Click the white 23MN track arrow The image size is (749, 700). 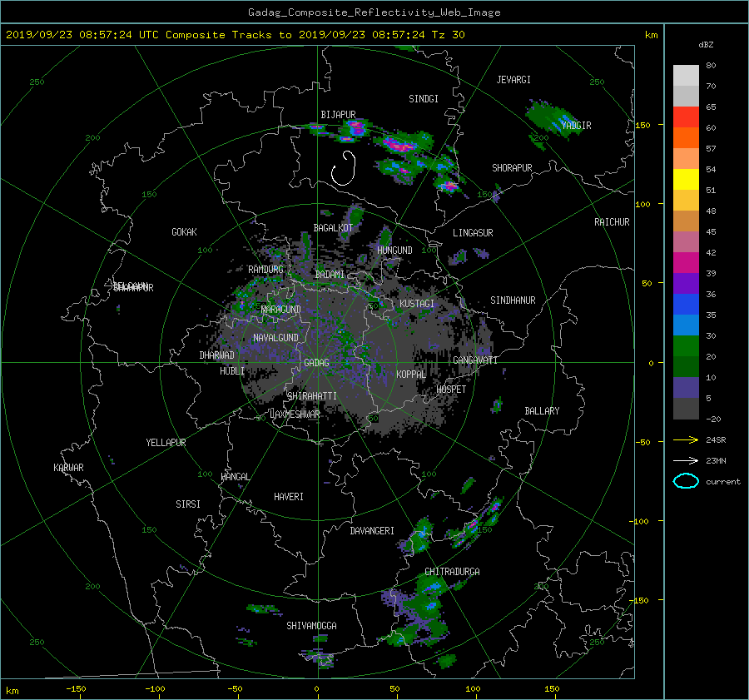pyautogui.click(x=686, y=460)
